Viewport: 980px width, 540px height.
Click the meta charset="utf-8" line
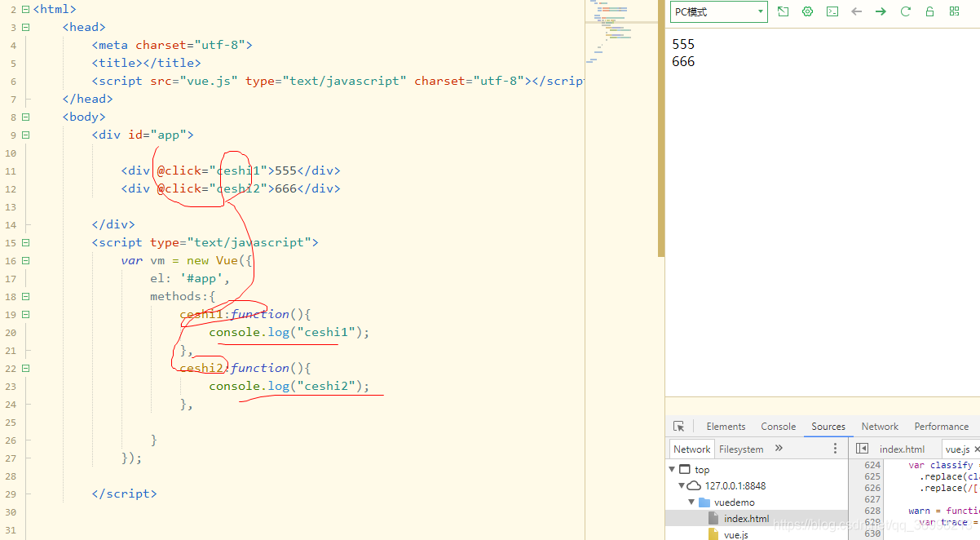pos(172,46)
